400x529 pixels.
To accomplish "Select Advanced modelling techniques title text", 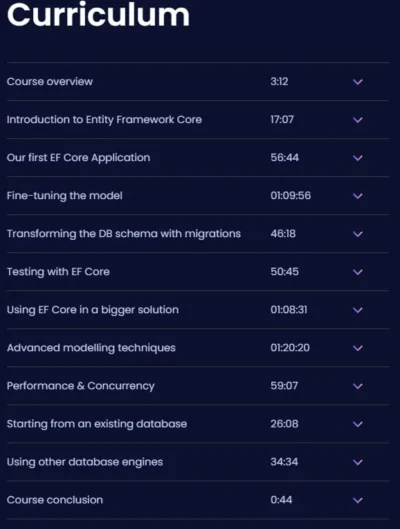I will pyautogui.click(x=91, y=348).
